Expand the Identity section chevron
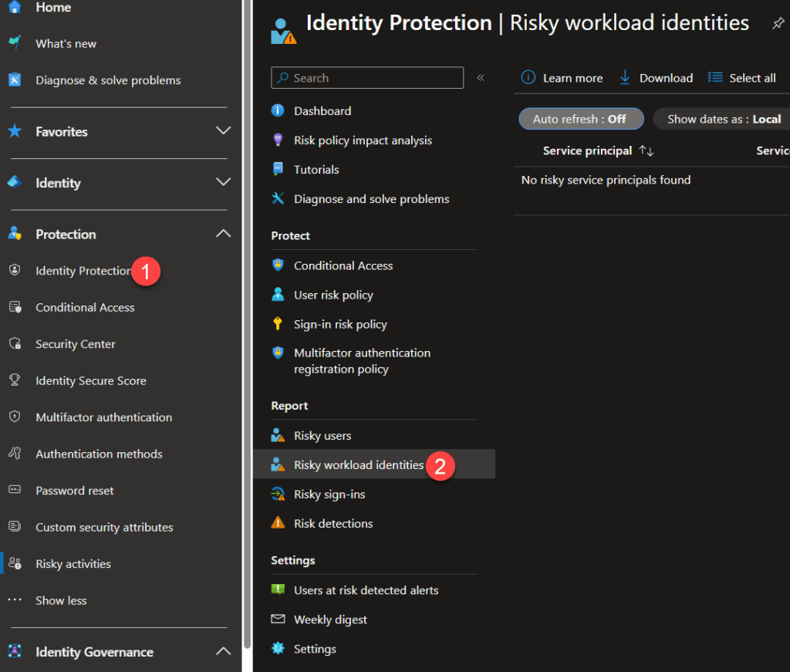This screenshot has width=790, height=672. [223, 182]
